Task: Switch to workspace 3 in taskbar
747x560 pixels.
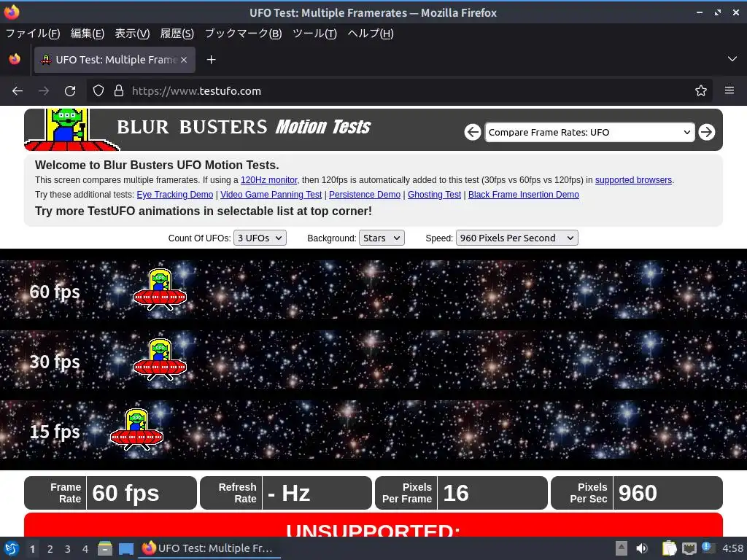Action: [x=68, y=549]
